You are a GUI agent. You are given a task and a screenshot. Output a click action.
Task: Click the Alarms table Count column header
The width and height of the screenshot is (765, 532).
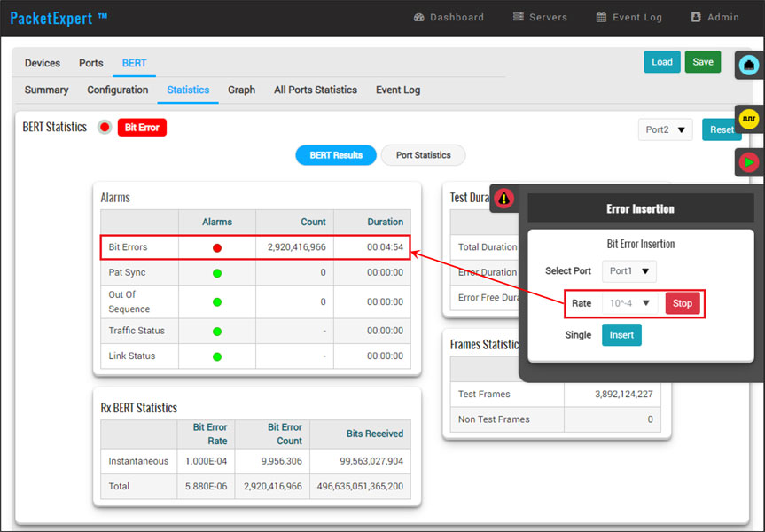(x=313, y=222)
